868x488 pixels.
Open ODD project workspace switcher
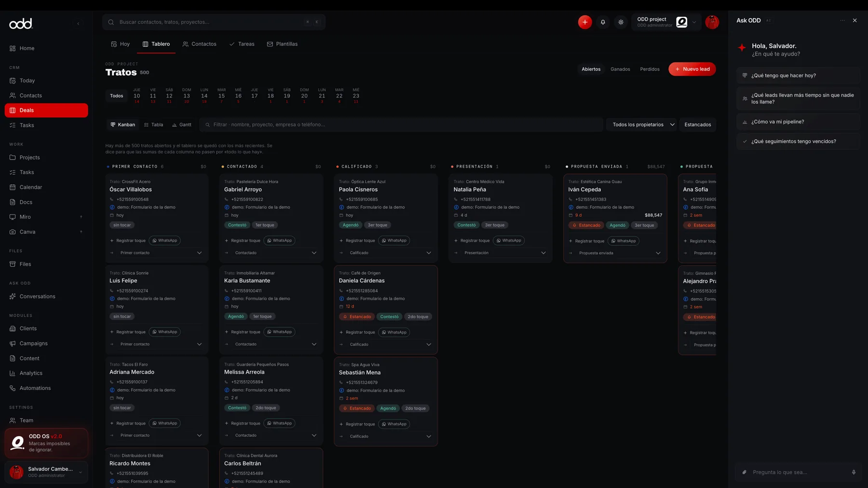coord(665,22)
